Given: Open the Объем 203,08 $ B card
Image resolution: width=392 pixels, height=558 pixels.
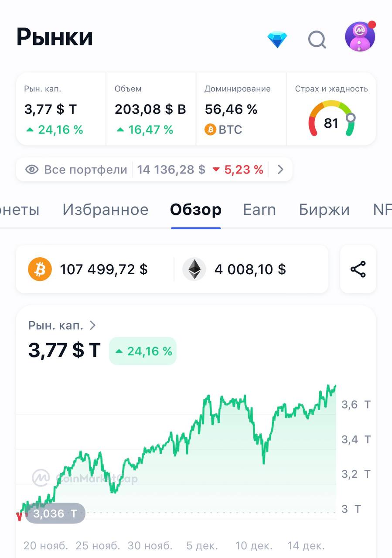Looking at the screenshot, I should point(151,109).
